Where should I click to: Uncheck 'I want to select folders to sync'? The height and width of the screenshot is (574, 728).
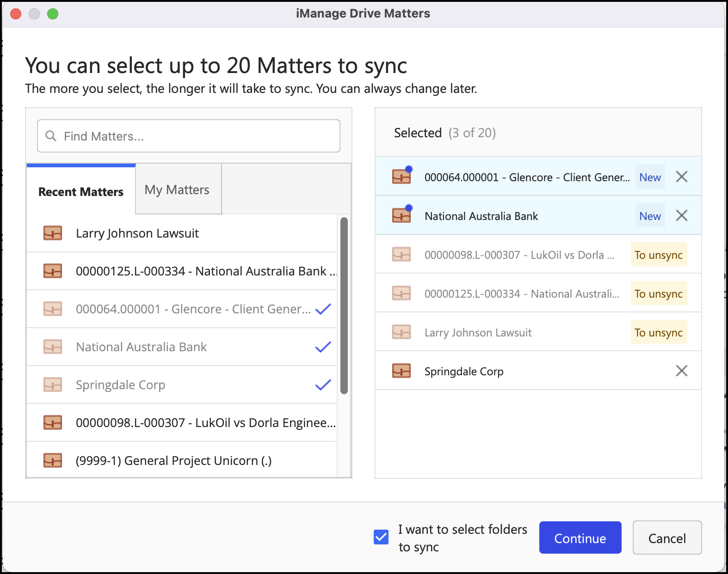point(381,537)
